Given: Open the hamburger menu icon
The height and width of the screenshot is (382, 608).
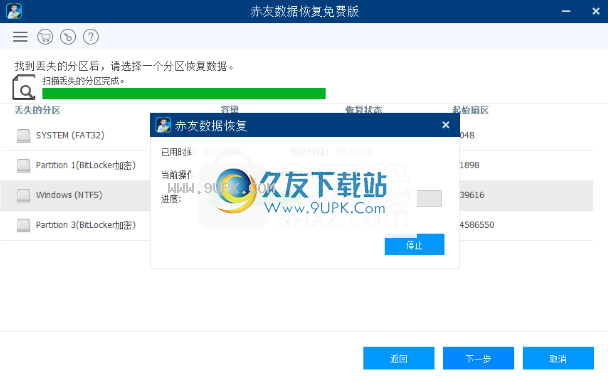Looking at the screenshot, I should (x=20, y=37).
